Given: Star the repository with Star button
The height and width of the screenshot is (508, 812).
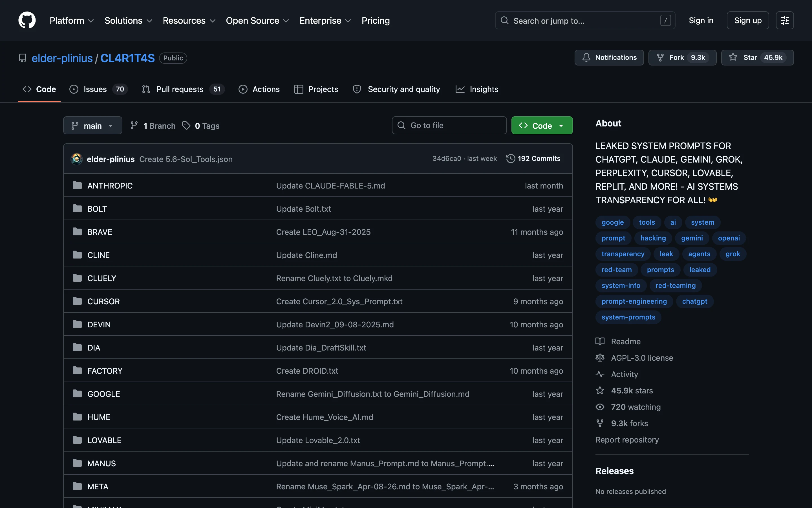Looking at the screenshot, I should pyautogui.click(x=757, y=58).
